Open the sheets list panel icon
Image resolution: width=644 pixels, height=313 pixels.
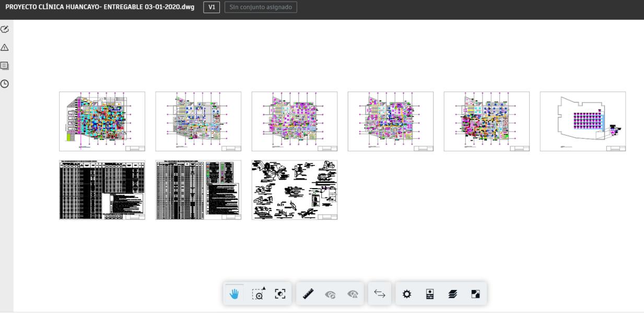(x=5, y=65)
